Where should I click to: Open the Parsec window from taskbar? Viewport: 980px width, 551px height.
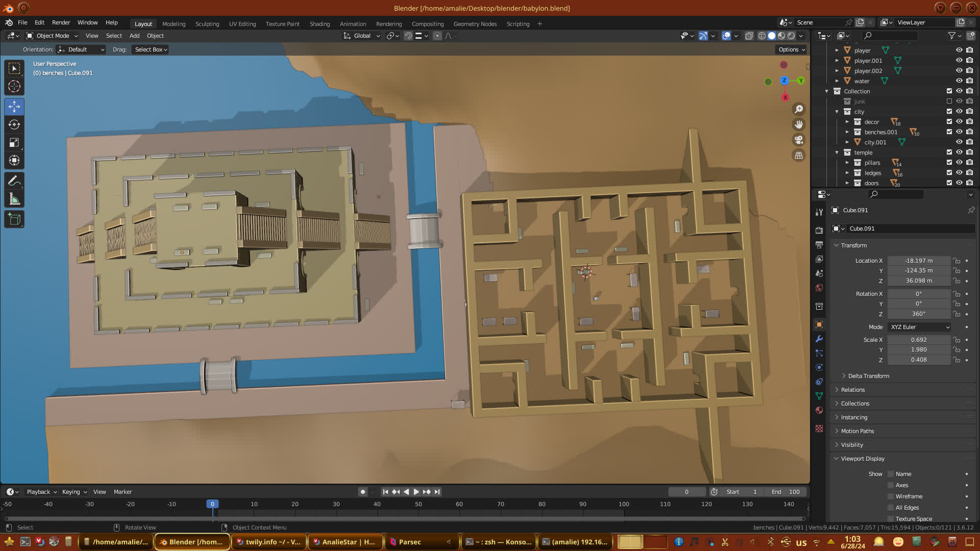tap(409, 542)
